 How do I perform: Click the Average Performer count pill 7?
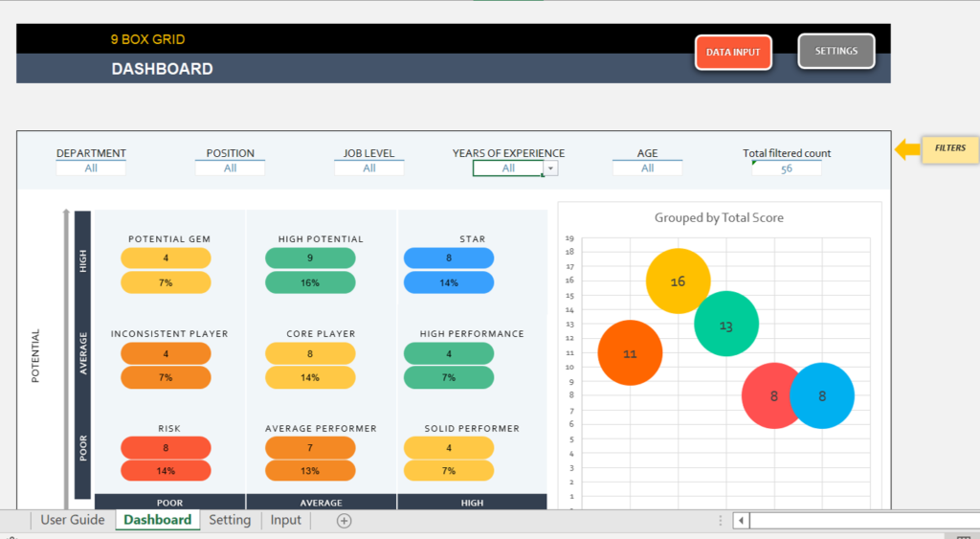tap(310, 448)
